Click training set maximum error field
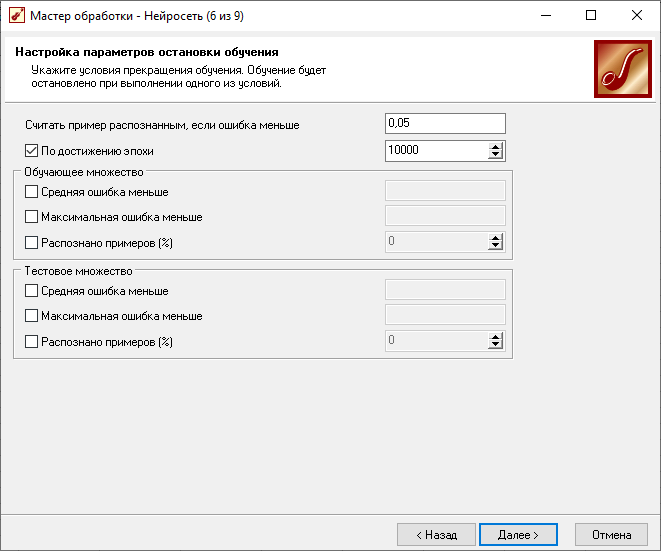 (445, 215)
